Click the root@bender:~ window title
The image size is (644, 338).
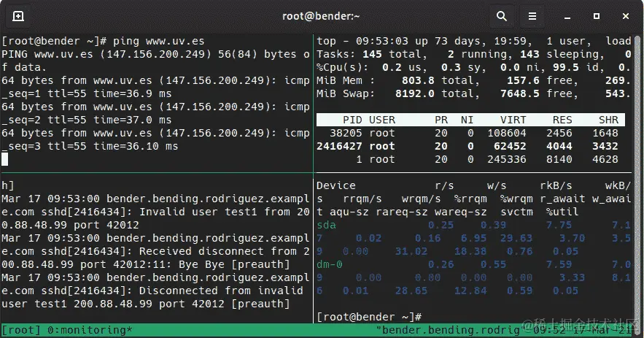[x=321, y=16]
